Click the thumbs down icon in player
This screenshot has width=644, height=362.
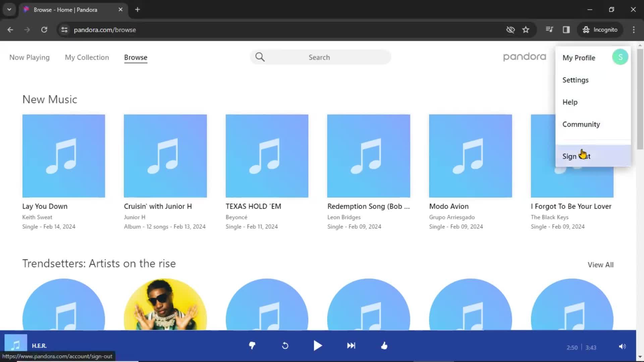pos(252,346)
